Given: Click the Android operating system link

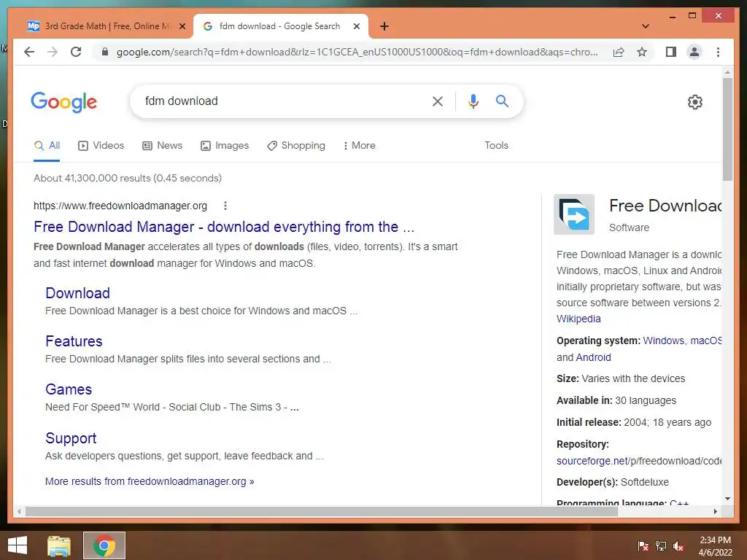Looking at the screenshot, I should (x=593, y=357).
